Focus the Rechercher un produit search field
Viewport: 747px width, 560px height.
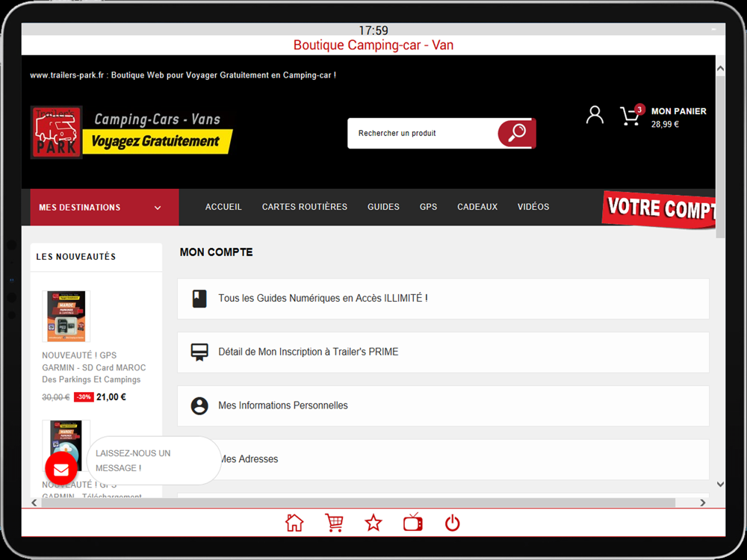pos(423,134)
